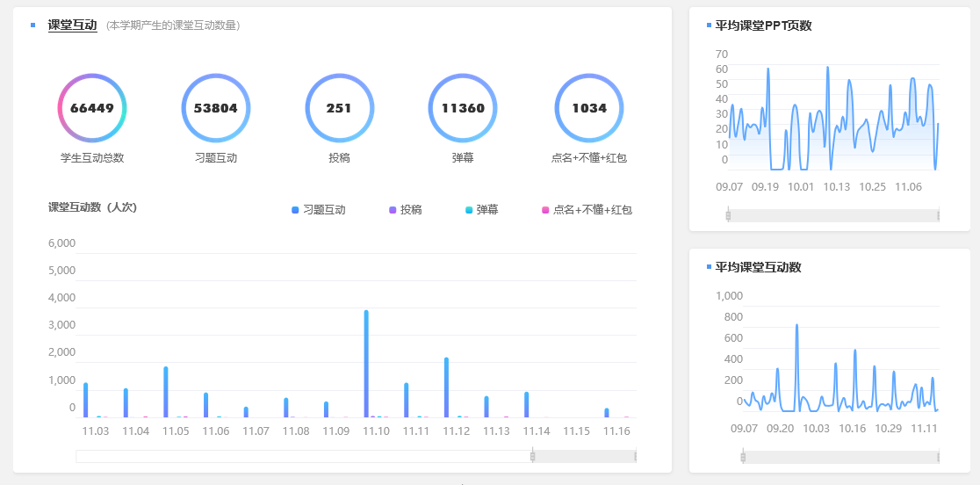Click the 平均课堂PPT页数 panel title
The image size is (980, 485).
[763, 25]
